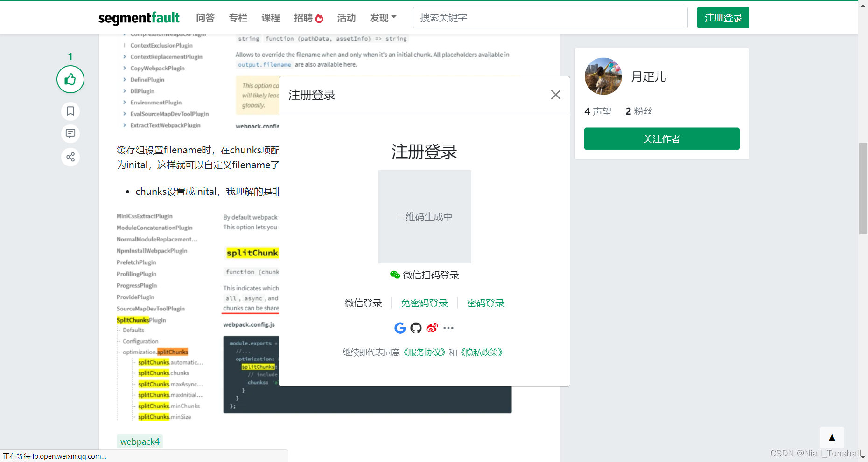Sign in with the GitHub icon

pyautogui.click(x=416, y=328)
